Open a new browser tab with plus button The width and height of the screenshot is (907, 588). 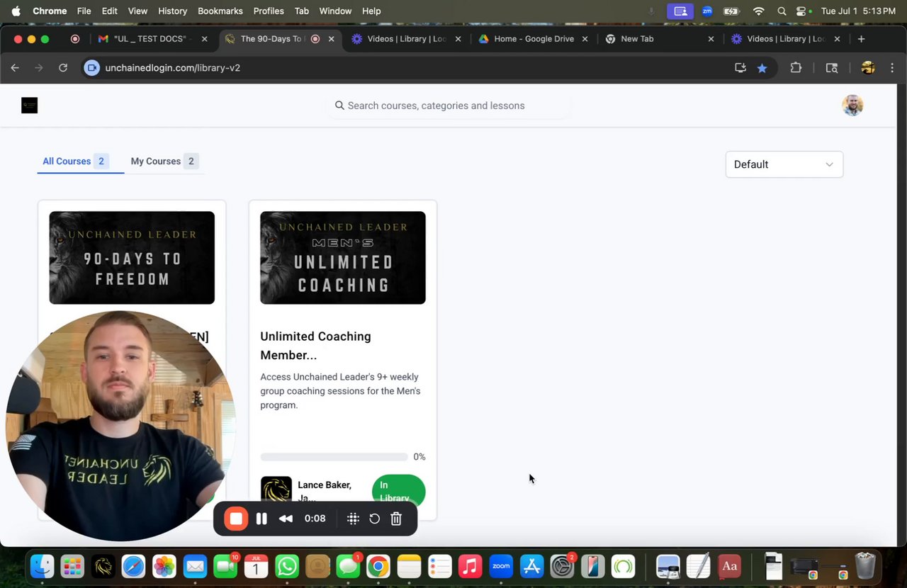[861, 39]
